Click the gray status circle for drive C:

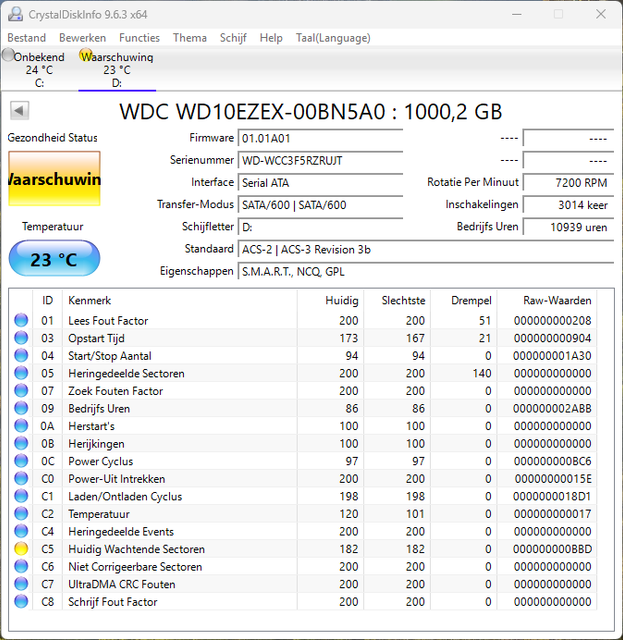click(x=8, y=55)
